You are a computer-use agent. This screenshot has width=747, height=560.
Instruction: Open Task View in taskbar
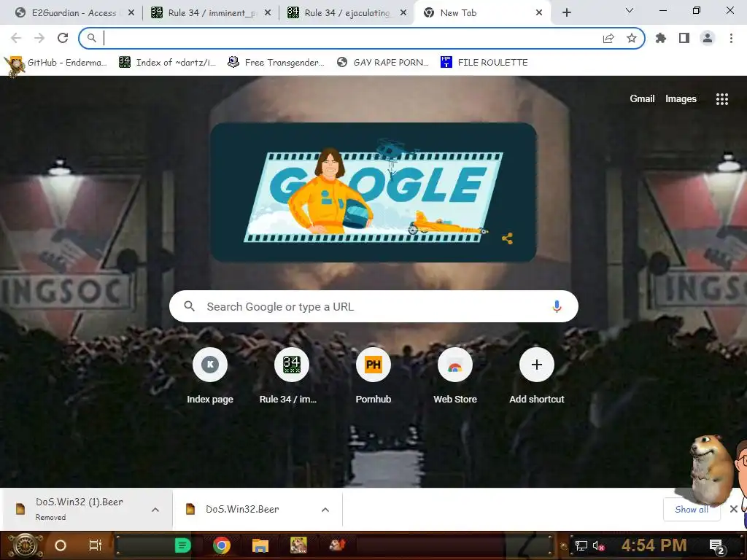[96, 545]
